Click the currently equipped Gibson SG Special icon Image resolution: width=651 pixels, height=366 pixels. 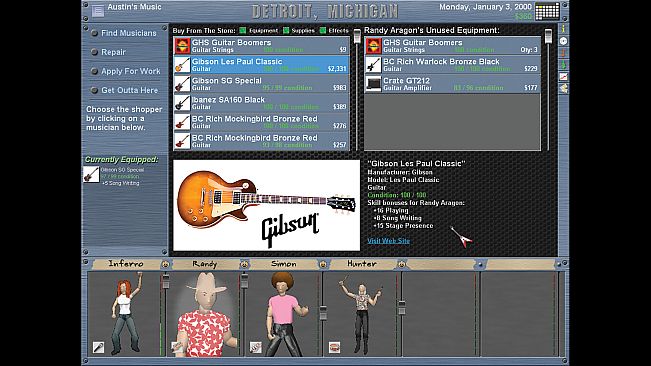(91, 175)
